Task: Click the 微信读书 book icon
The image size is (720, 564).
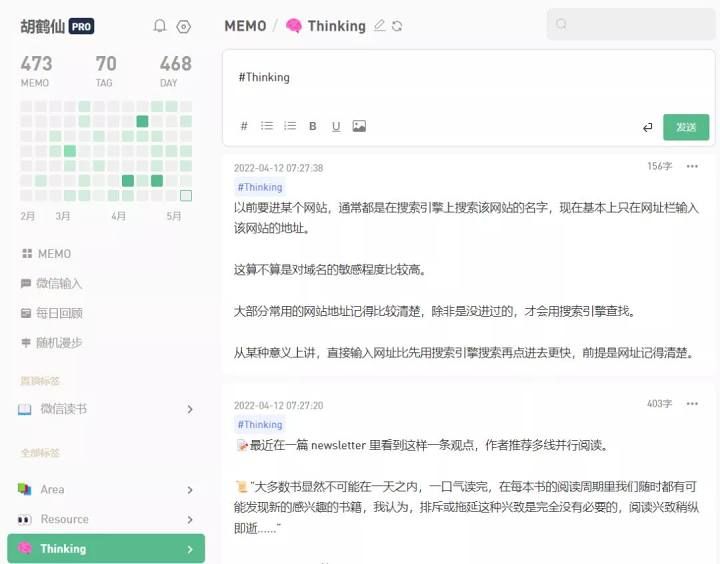Action: (25, 409)
